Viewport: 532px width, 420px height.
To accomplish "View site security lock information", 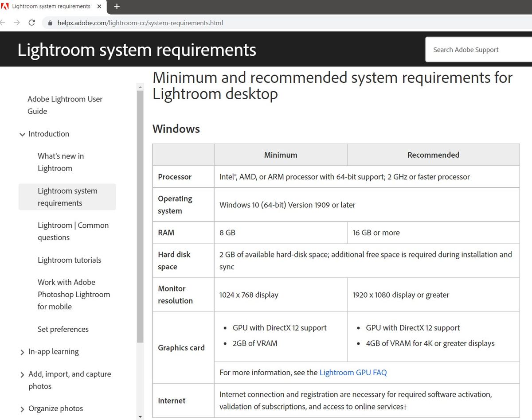I will pos(50,23).
